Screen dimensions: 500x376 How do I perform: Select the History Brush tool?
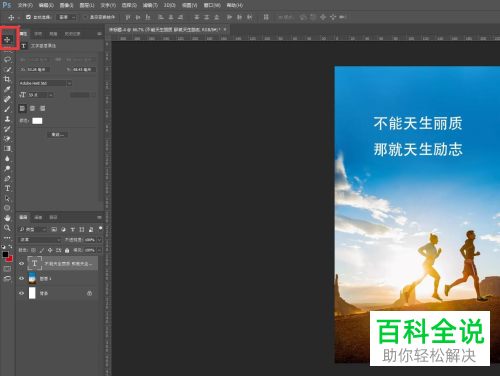(7, 129)
